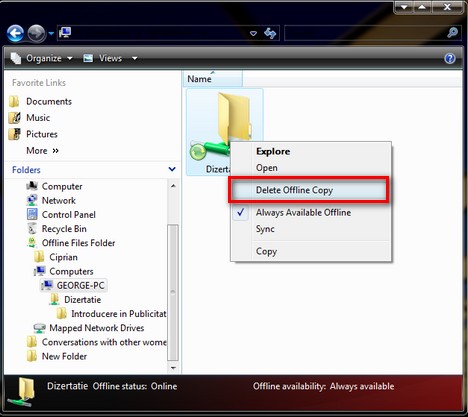Select Conversations with other women folder
This screenshot has width=468, height=417.
pyautogui.click(x=104, y=342)
